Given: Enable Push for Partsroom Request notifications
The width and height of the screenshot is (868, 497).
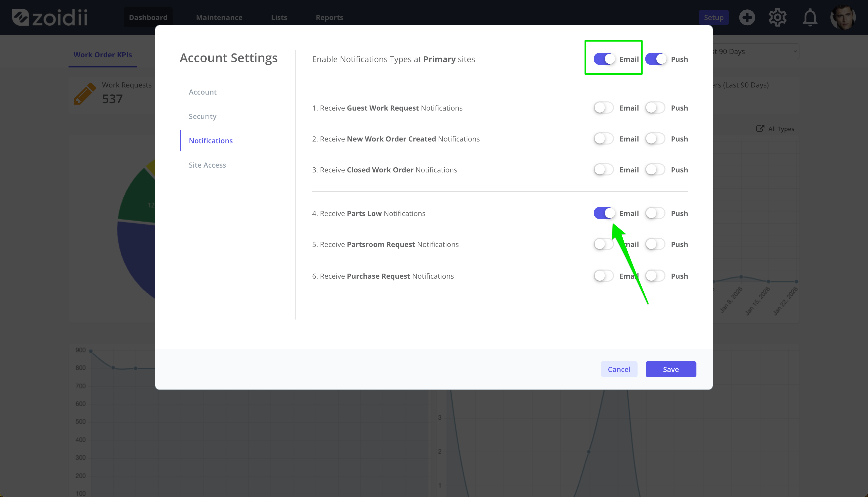Looking at the screenshot, I should 655,244.
